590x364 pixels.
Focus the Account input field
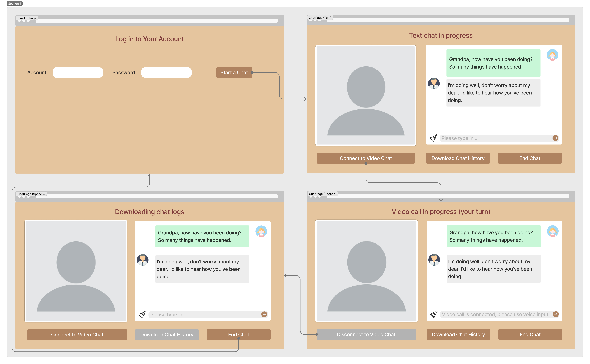(x=78, y=73)
